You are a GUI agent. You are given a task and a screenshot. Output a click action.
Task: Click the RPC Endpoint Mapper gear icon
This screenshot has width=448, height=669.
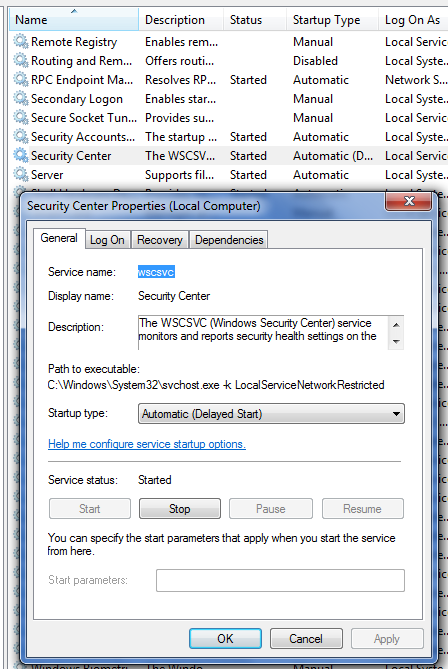20,79
